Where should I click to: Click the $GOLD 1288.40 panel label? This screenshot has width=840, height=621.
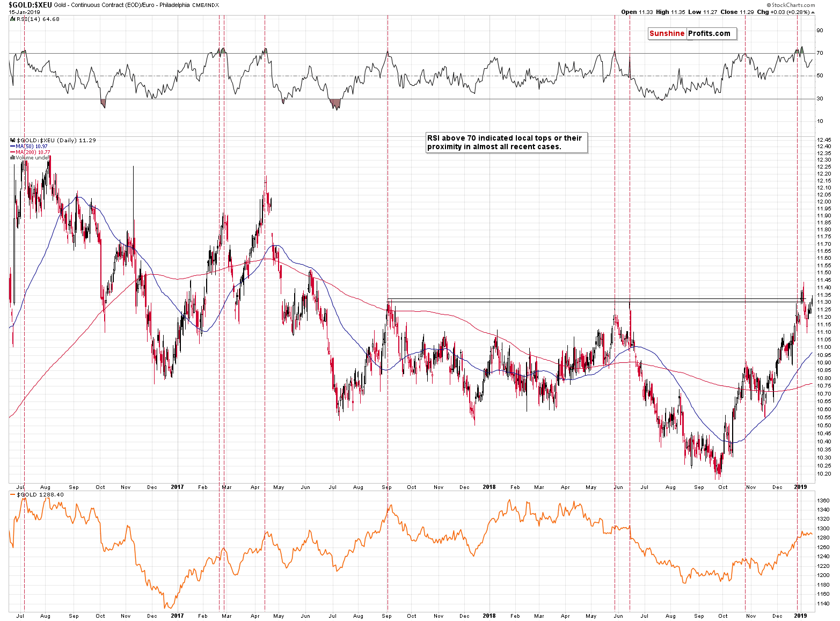(40, 494)
